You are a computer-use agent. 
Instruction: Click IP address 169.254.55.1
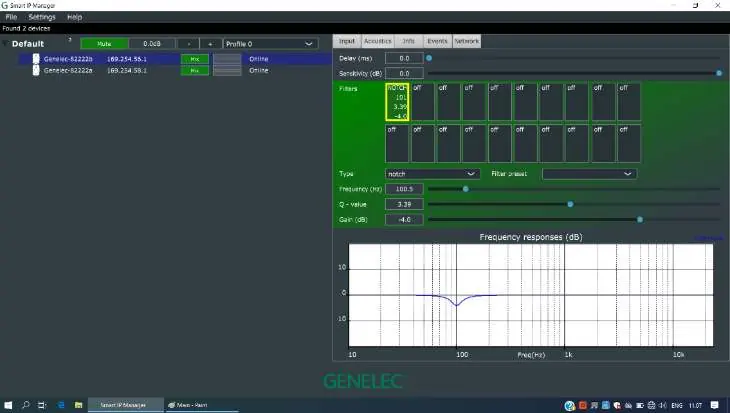127,59
